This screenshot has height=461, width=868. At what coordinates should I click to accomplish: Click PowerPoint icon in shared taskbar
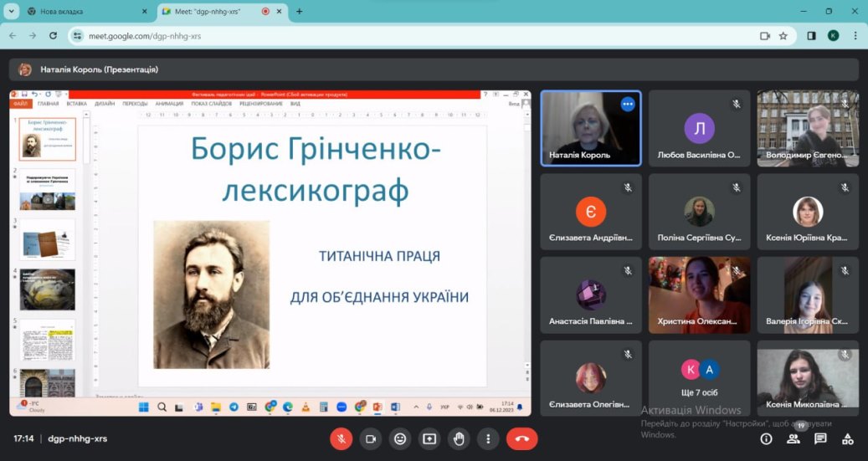tap(378, 407)
